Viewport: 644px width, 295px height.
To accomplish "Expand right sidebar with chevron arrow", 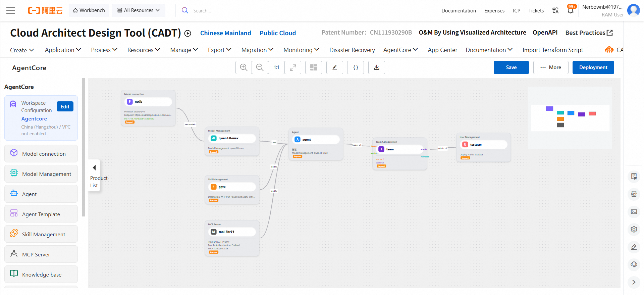I will click(x=634, y=282).
